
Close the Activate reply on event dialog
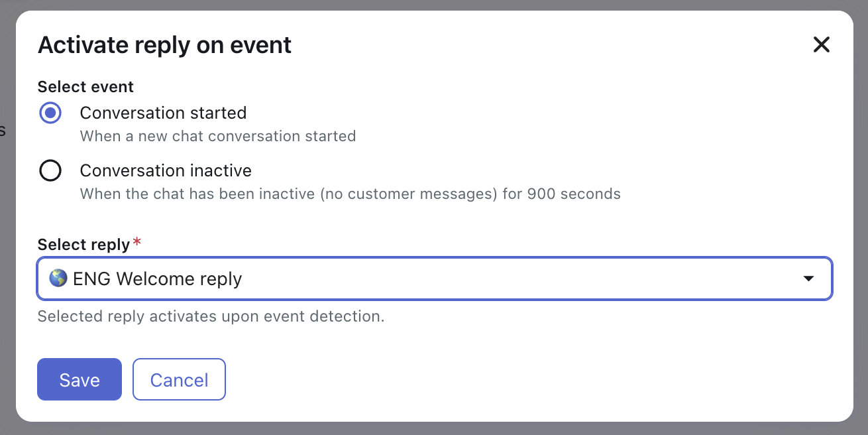[x=821, y=45]
